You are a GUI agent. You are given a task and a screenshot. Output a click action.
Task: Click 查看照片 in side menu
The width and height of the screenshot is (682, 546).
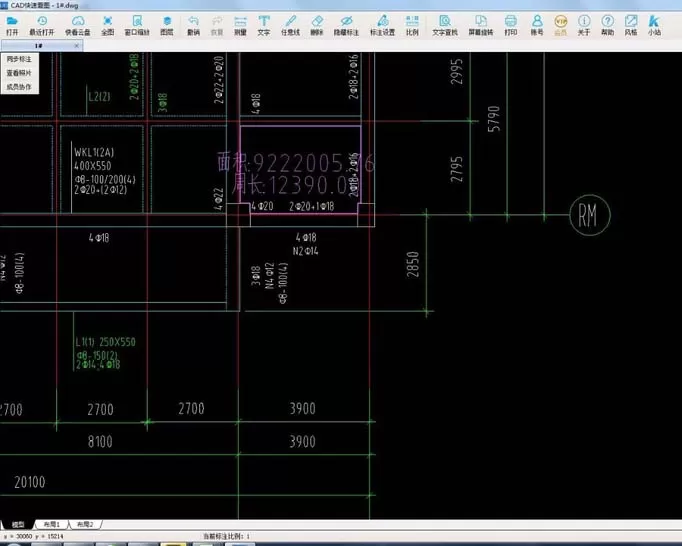tap(19, 73)
